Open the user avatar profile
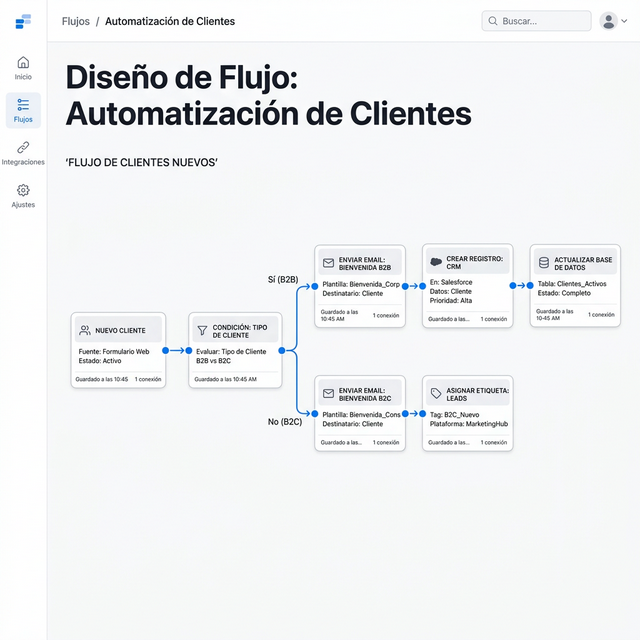The image size is (640, 640). click(608, 21)
